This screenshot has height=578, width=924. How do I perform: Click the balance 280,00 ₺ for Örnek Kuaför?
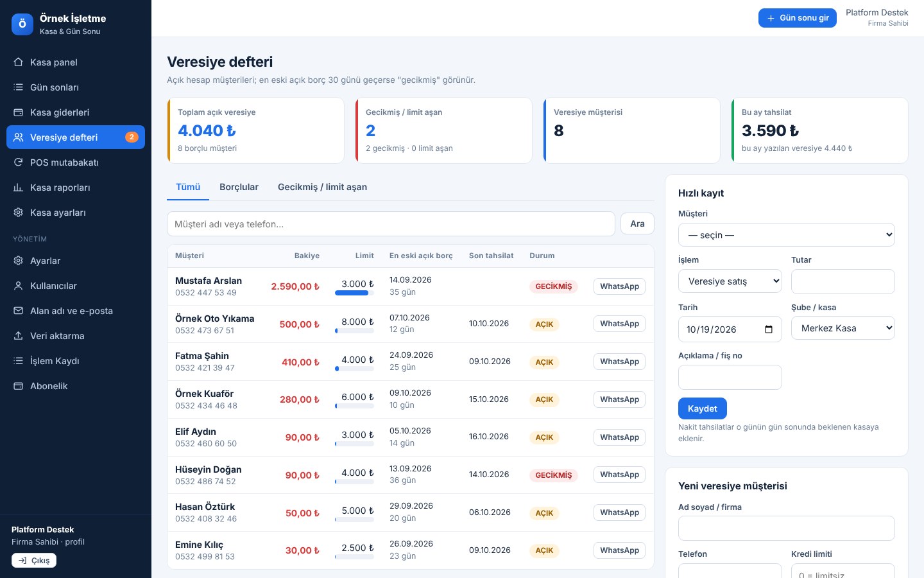[x=300, y=399]
